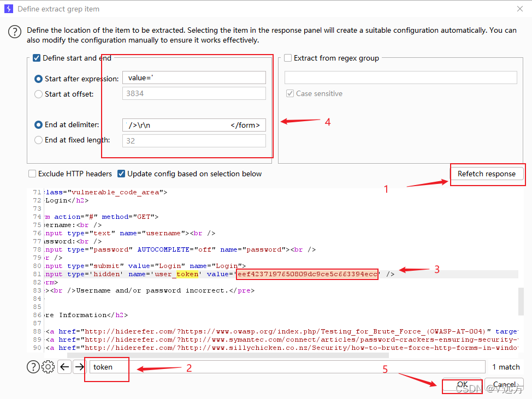This screenshot has width=532, height=399.
Task: Click the 1 match result label
Action: [x=506, y=367]
